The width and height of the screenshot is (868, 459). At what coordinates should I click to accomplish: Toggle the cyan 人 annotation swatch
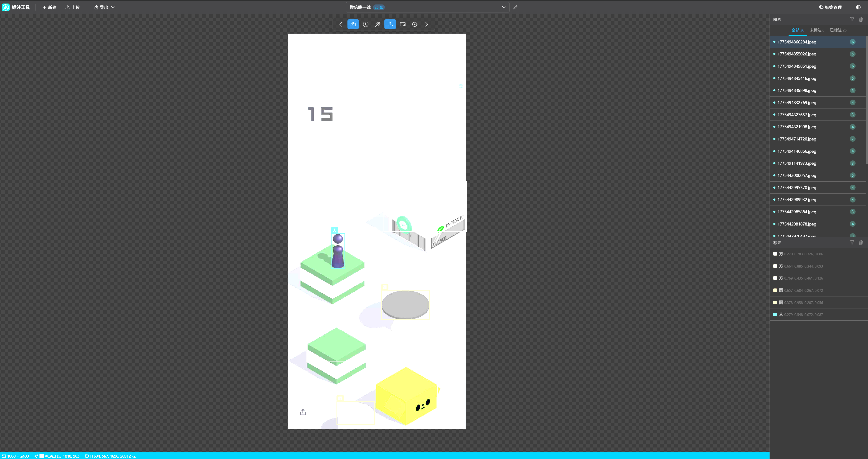775,315
